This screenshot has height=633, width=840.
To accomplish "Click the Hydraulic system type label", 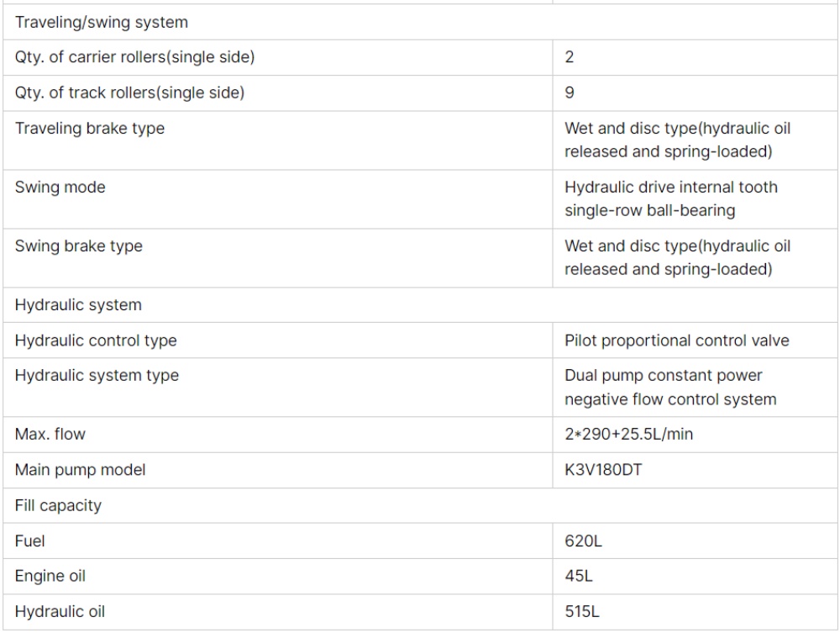I will [97, 376].
